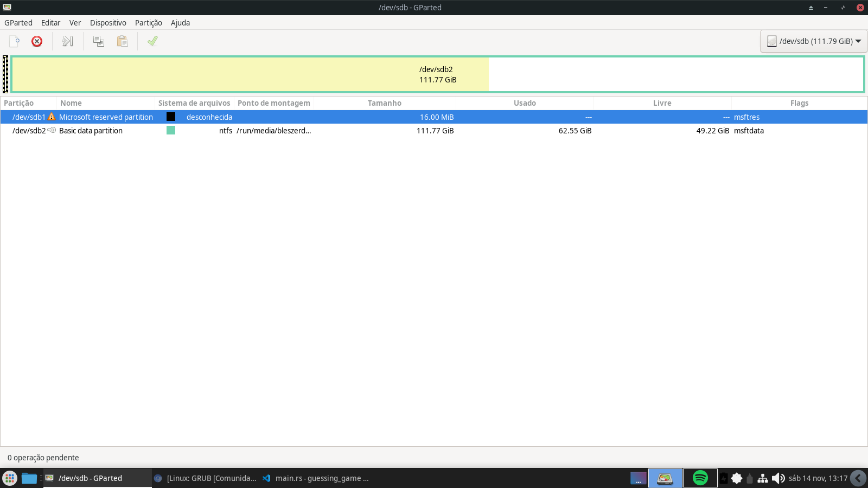Image resolution: width=868 pixels, height=488 pixels.
Task: Switch to Linux: GRUB browser taskbar item
Action: coord(206,478)
